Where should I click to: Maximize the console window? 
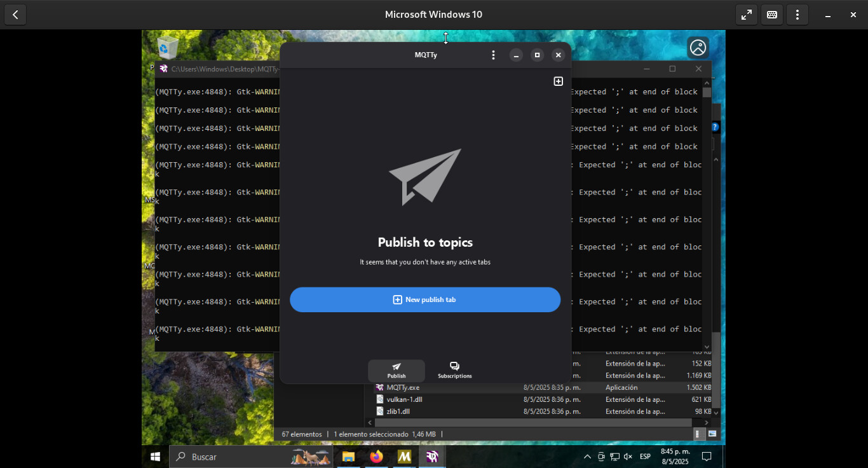(672, 69)
